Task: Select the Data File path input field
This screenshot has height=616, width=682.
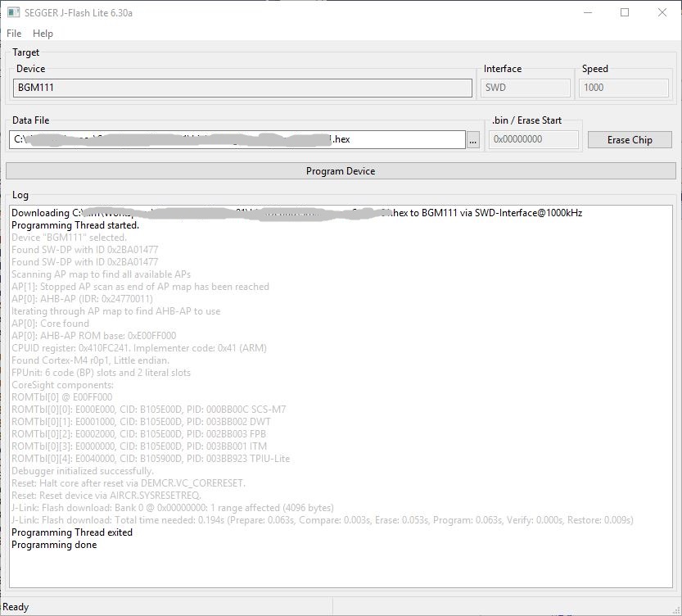Action: tap(237, 139)
